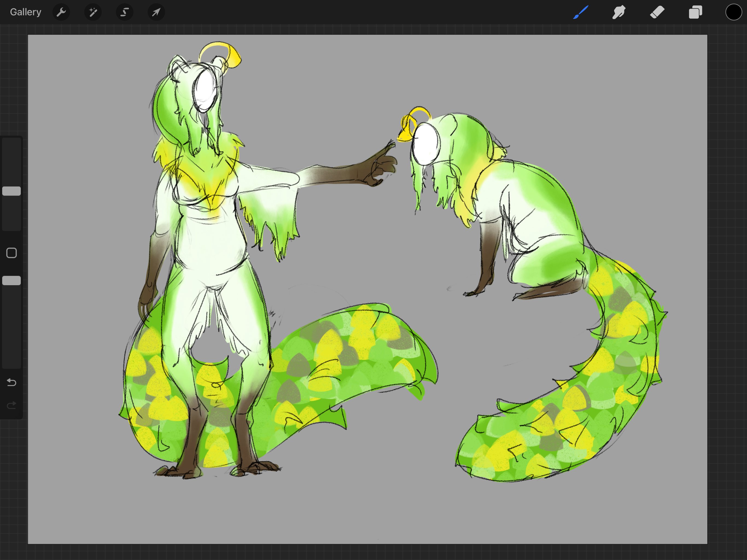The width and height of the screenshot is (747, 560).
Task: Activate the Selection S-shaped tool
Action: [125, 13]
